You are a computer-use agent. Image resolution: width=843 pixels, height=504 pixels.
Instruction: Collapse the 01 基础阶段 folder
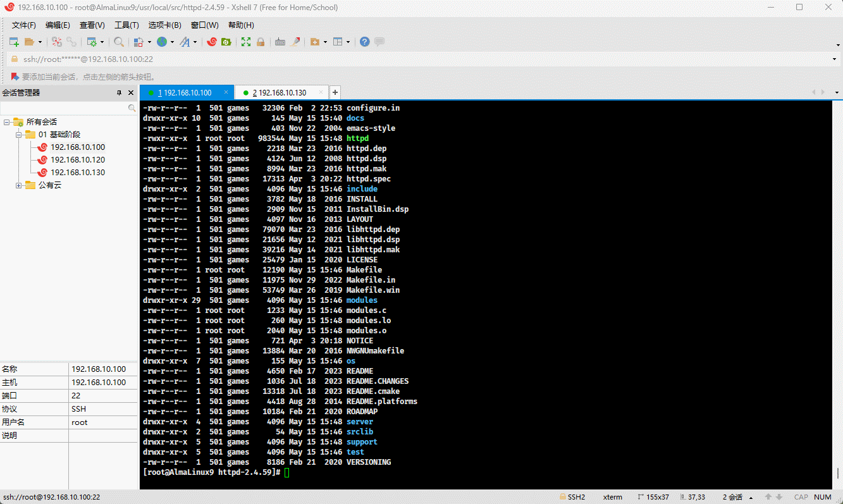tap(19, 135)
